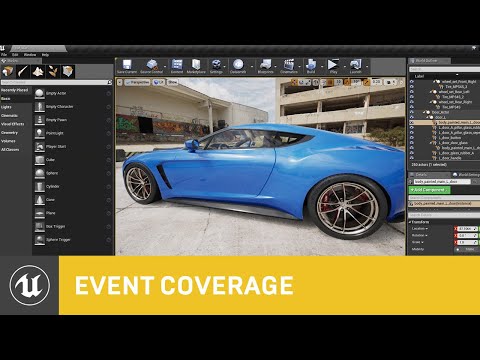480x360 pixels.
Task: Select the Cone primitive icon
Action: pyautogui.click(x=40, y=200)
